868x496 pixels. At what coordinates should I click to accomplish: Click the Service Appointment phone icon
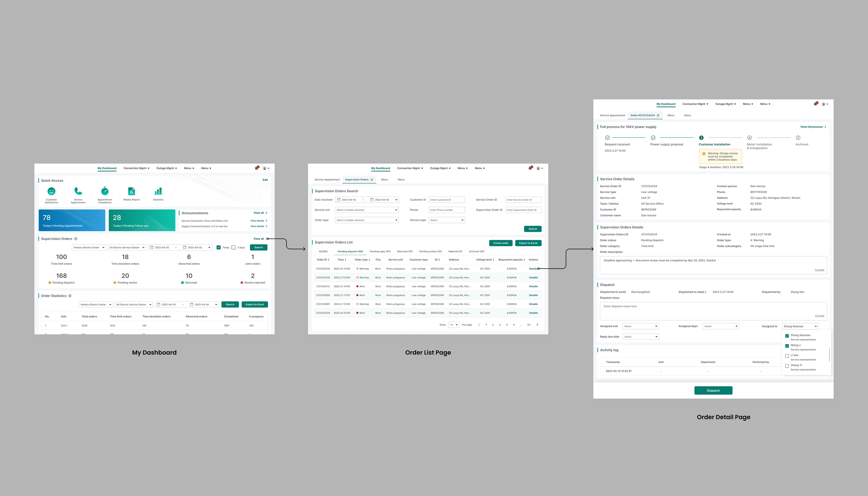78,191
